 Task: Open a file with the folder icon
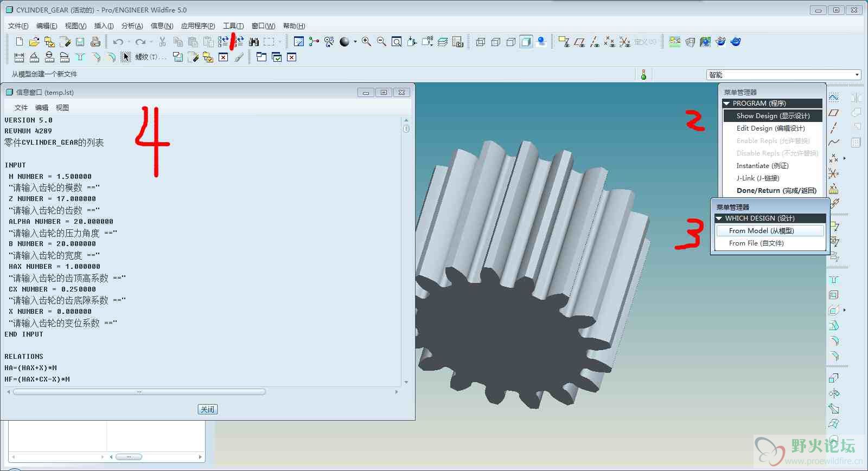pos(34,42)
